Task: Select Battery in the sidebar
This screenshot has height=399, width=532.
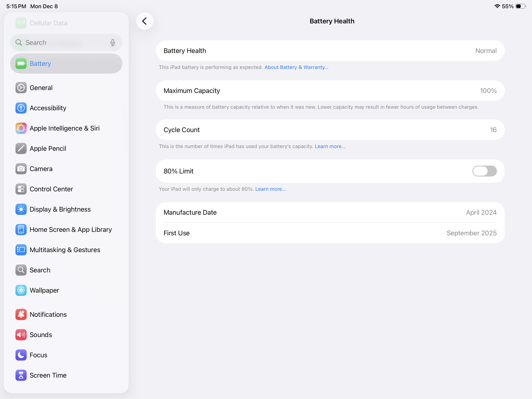Action: tap(66, 64)
